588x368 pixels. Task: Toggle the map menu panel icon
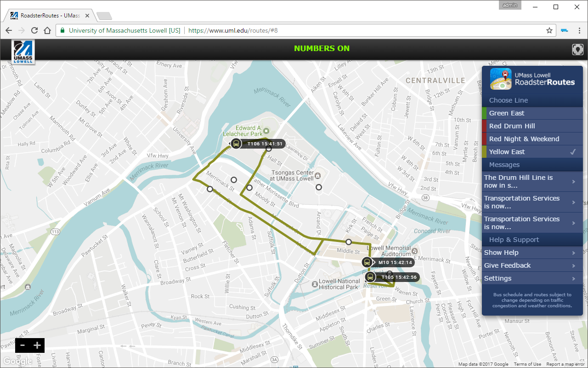point(577,49)
